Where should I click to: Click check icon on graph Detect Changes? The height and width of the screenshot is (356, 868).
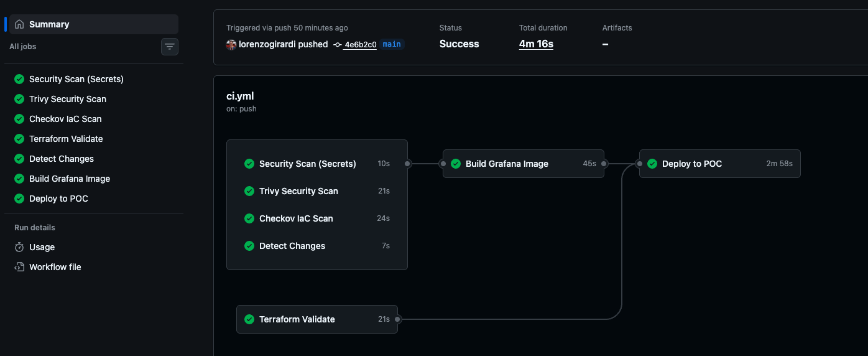tap(249, 246)
